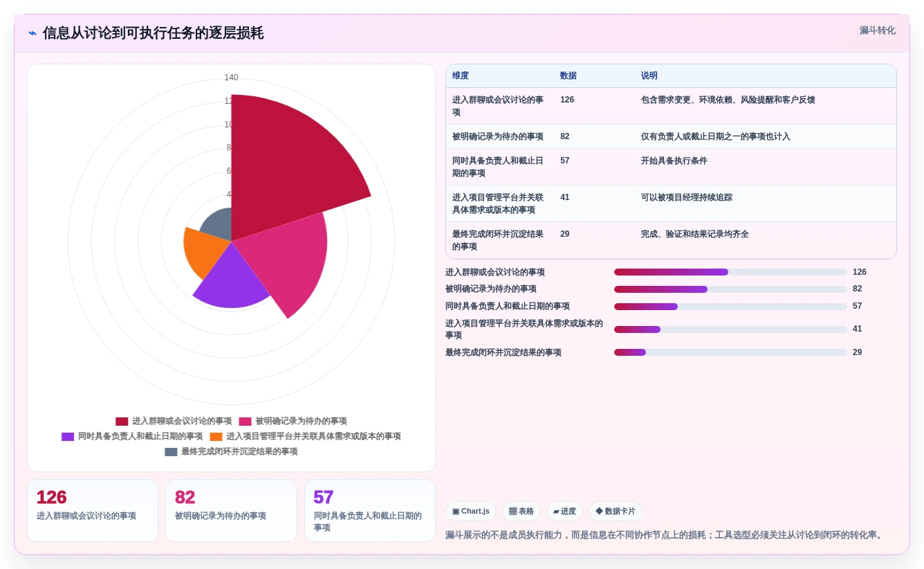924x569 pixels.
Task: Click table row label 进入项目管理平台并关联具体需求或版本的事项
Action: pos(498,204)
